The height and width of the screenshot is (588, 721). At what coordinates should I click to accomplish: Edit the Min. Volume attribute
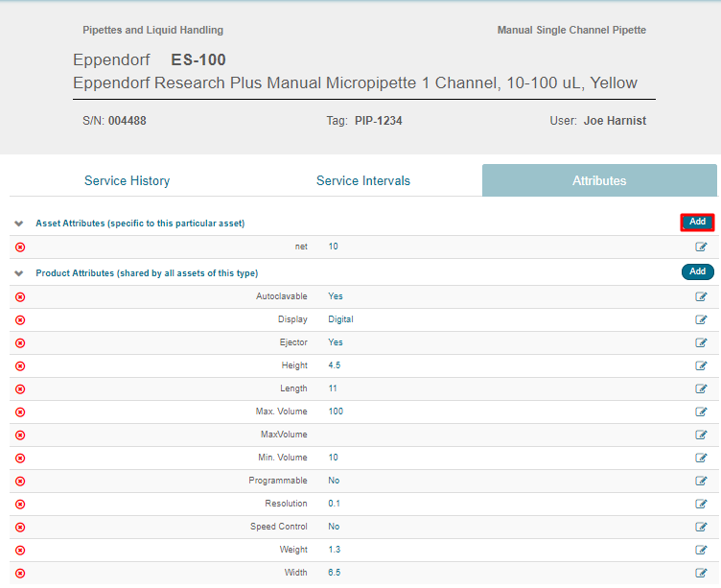pos(701,458)
